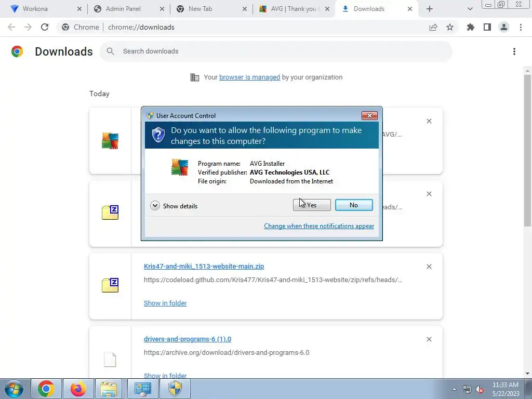
Task: Click the UAC question shield icon
Action: point(158,135)
